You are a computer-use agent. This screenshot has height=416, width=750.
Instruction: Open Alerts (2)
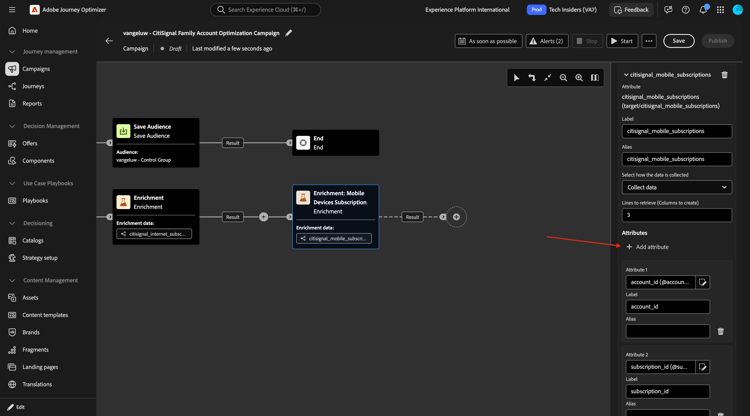[547, 41]
